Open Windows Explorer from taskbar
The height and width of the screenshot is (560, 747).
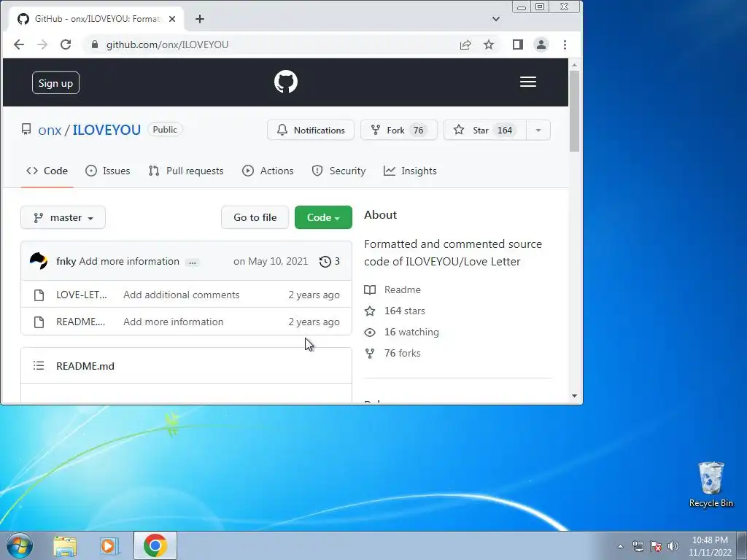click(x=65, y=546)
